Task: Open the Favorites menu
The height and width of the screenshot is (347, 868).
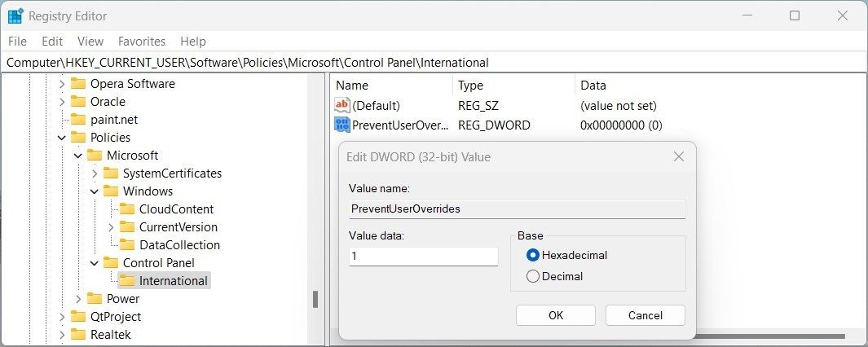Action: click(x=142, y=41)
